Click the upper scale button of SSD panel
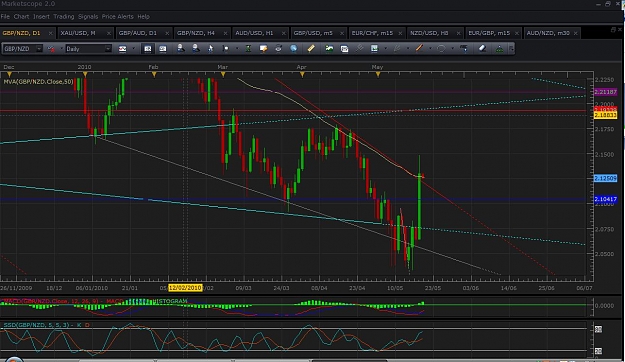The height and width of the screenshot is (362, 625). [598, 329]
